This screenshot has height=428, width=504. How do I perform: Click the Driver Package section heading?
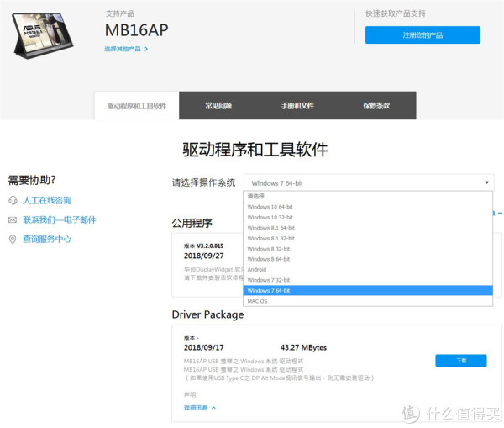[x=207, y=314]
